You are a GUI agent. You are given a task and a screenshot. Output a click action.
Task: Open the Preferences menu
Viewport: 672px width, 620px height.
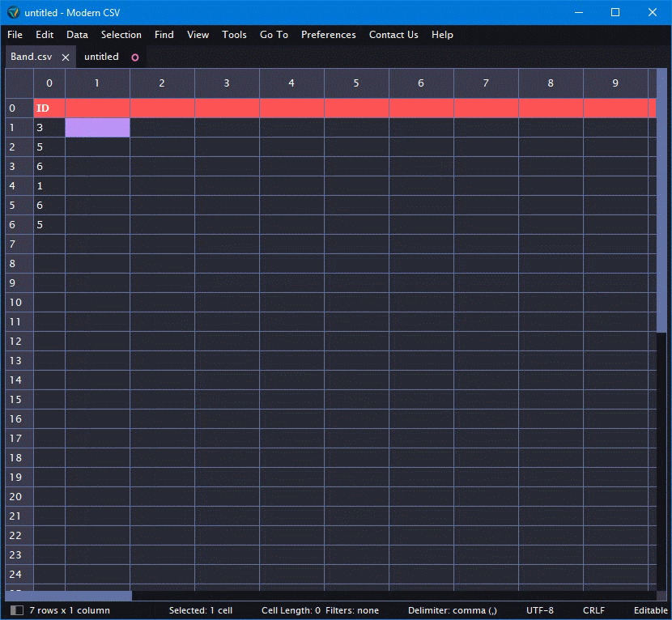[x=328, y=35]
